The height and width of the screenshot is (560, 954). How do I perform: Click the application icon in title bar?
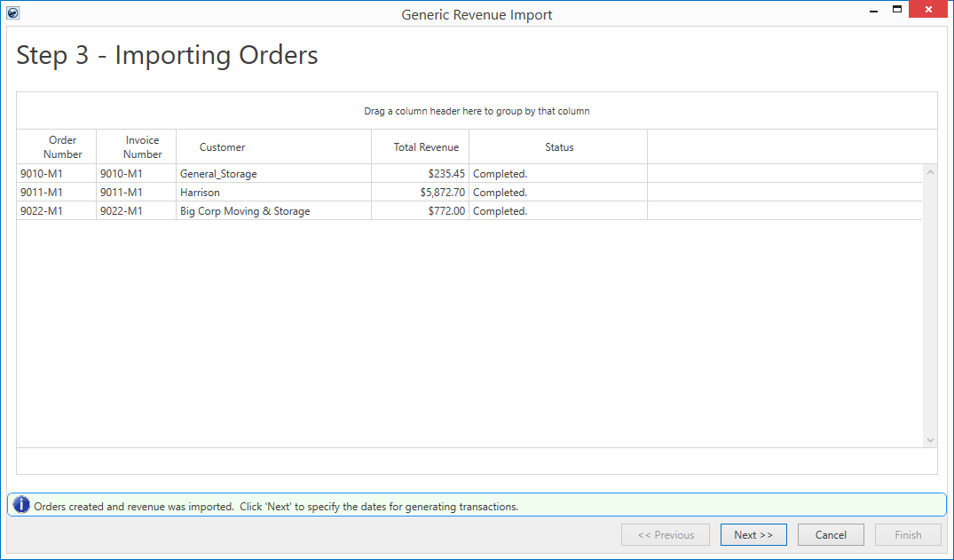pos(12,13)
